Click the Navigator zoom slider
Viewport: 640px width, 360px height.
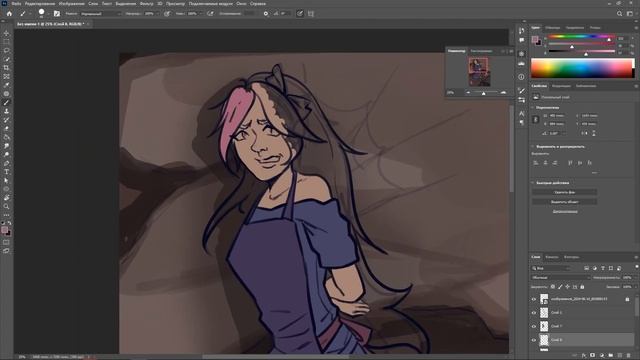point(484,93)
